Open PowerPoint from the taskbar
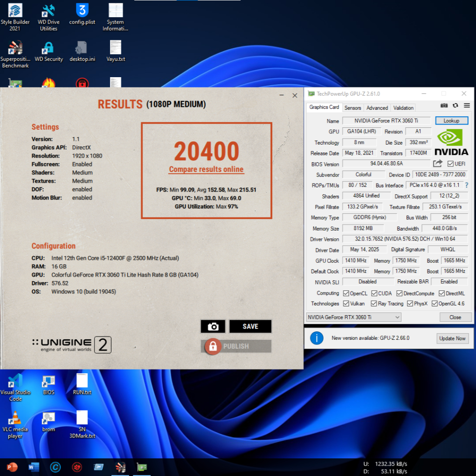This screenshot has height=476, width=476. click(12, 467)
